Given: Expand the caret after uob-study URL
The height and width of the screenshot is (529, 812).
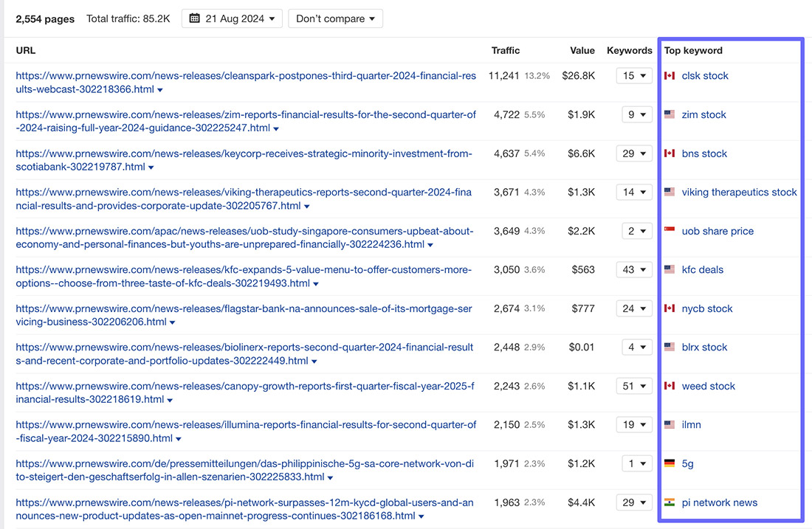Looking at the screenshot, I should 430,245.
